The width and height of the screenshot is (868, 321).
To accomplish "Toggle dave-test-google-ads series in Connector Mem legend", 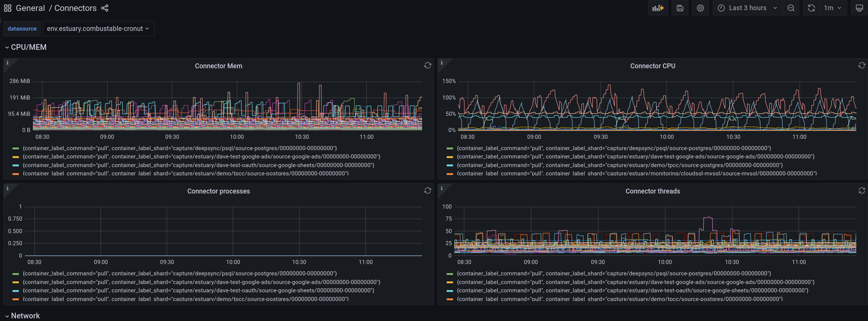I will click(202, 157).
